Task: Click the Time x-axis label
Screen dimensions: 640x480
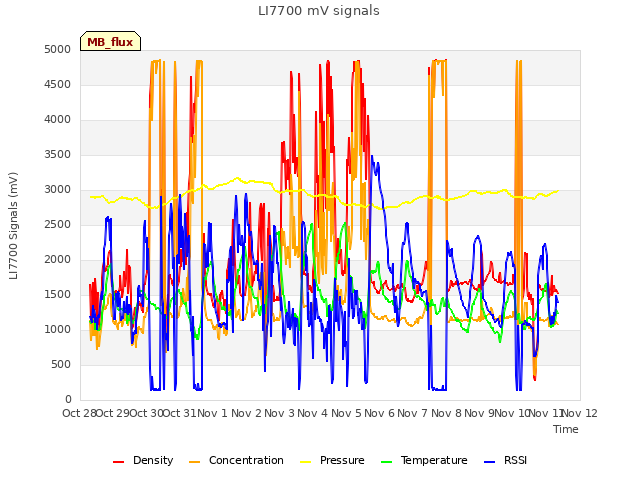Action: pyautogui.click(x=566, y=429)
